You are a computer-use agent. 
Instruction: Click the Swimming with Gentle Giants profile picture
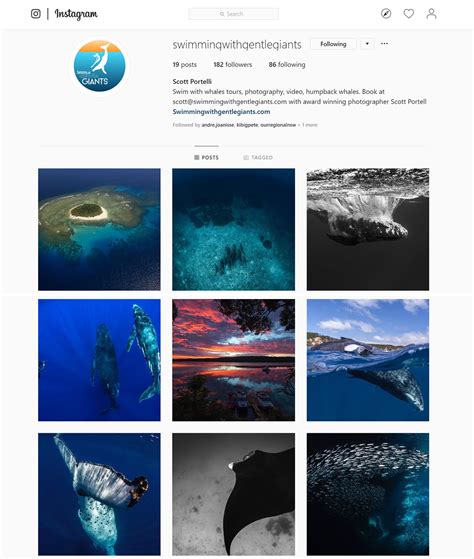click(99, 66)
